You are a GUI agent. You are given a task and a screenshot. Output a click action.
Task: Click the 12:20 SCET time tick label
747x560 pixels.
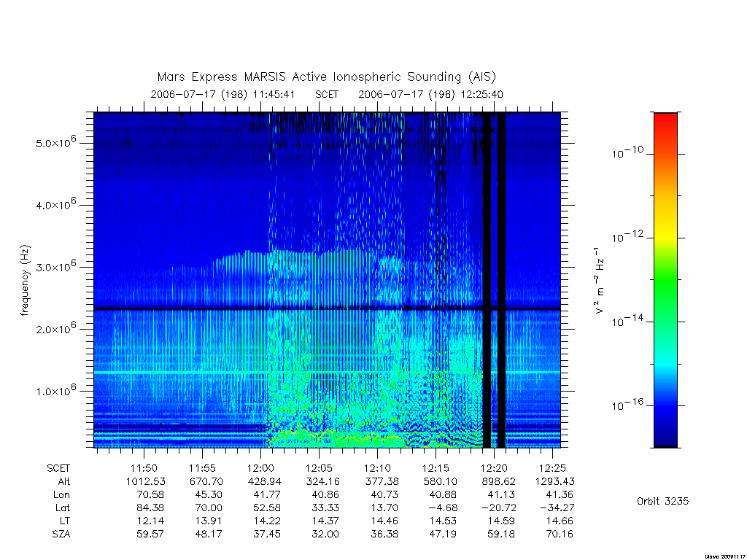point(494,468)
